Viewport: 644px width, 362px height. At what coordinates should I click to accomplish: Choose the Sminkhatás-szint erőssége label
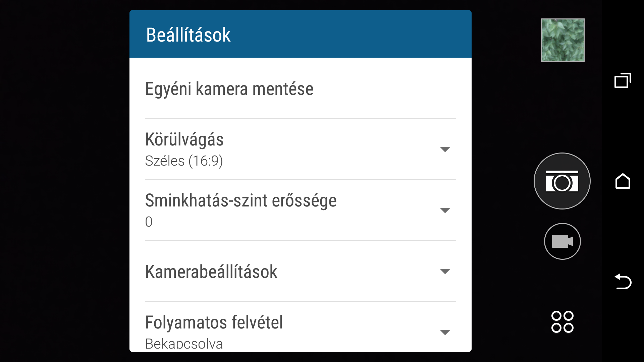240,200
